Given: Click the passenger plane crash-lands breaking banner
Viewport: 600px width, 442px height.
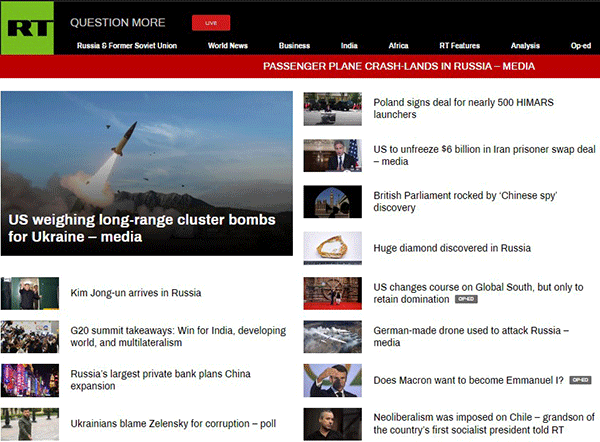Looking at the screenshot, I should [x=399, y=66].
